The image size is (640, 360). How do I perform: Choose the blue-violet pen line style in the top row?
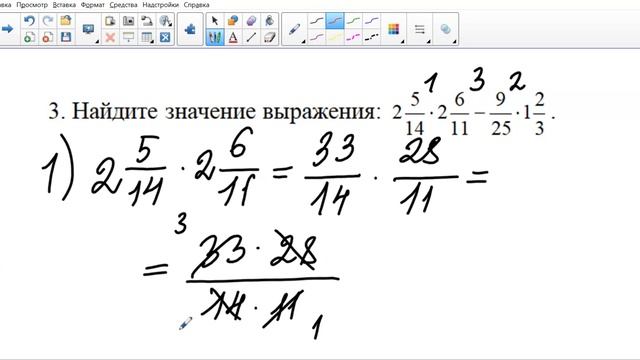(x=371, y=20)
